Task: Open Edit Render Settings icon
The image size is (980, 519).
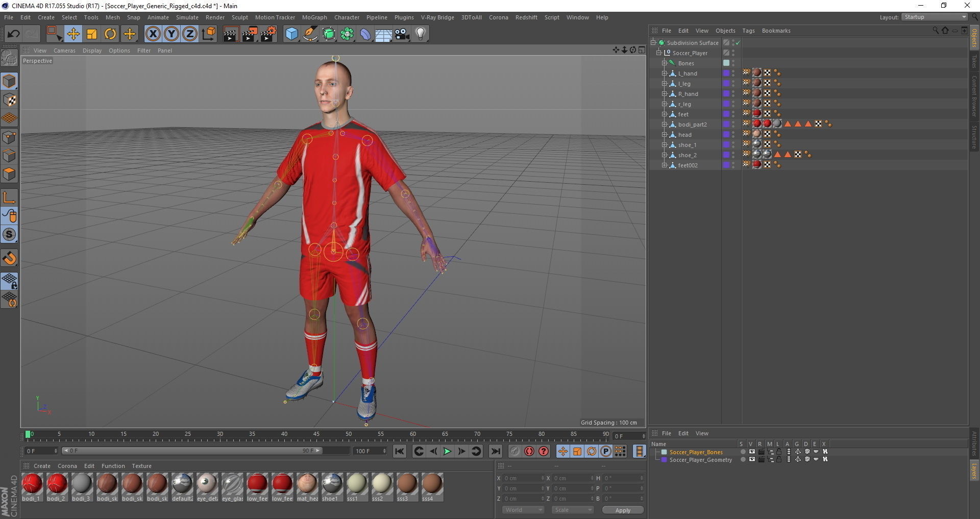Action: pos(268,34)
